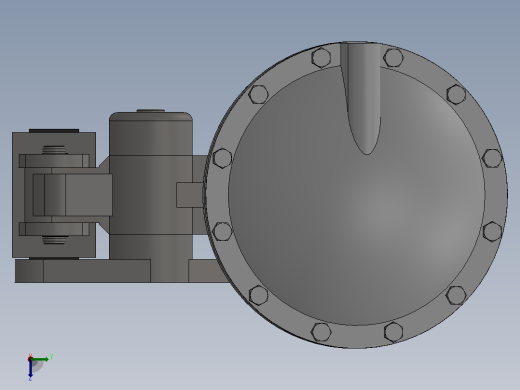Viewport: 520px width, 390px height.
Task: Select the upper threaded stud on the clevis bracket
Action: (55, 150)
